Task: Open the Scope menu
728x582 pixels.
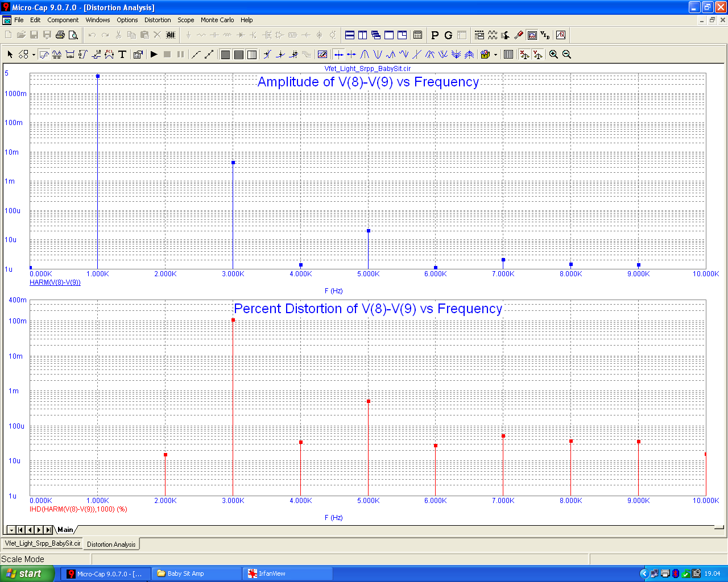Action: (185, 20)
